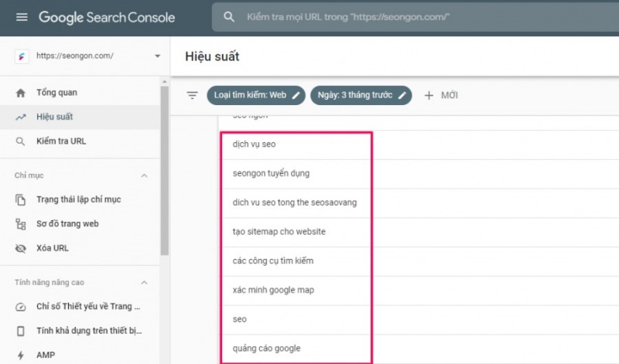Click the trend line icon beside Hiệu suất

click(x=21, y=117)
